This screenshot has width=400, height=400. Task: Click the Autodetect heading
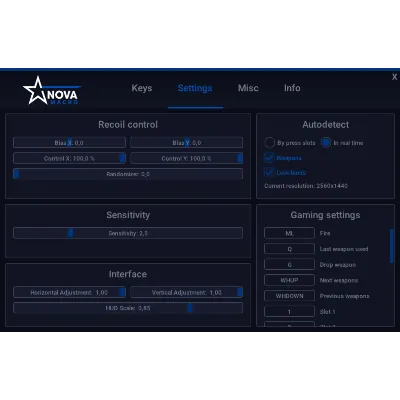click(326, 125)
